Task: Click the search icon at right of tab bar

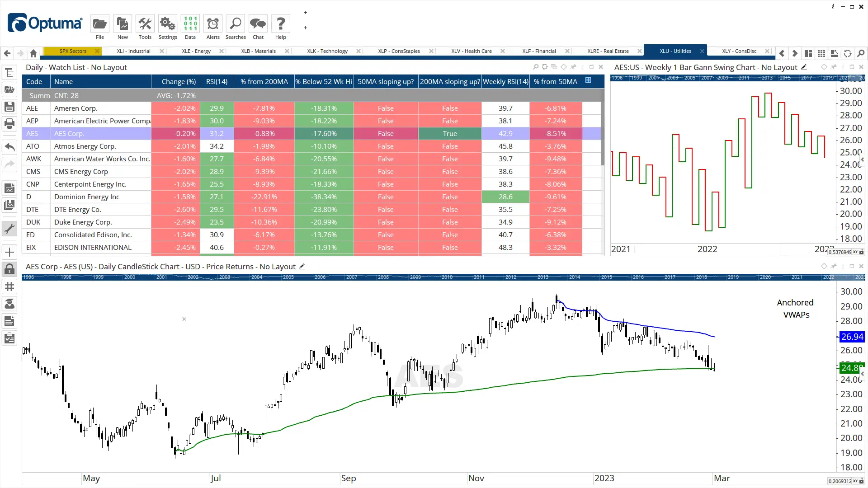Action: [x=861, y=53]
